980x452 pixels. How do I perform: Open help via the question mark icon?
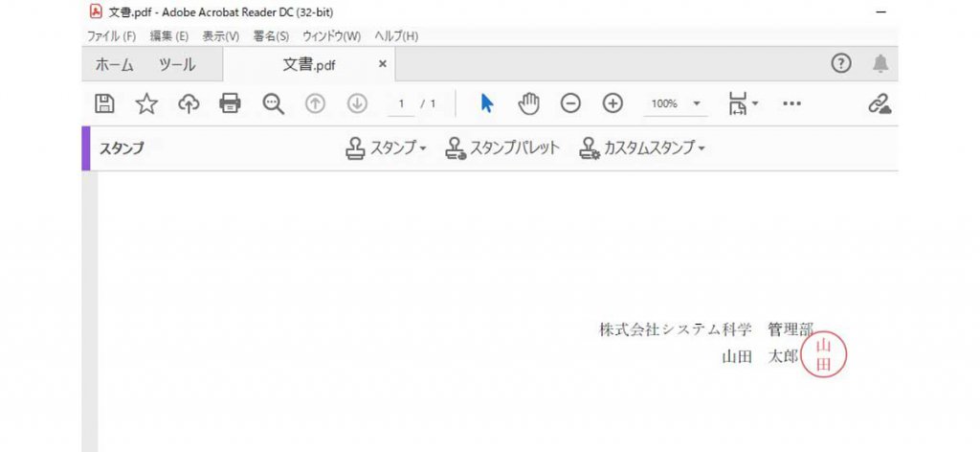tap(841, 63)
